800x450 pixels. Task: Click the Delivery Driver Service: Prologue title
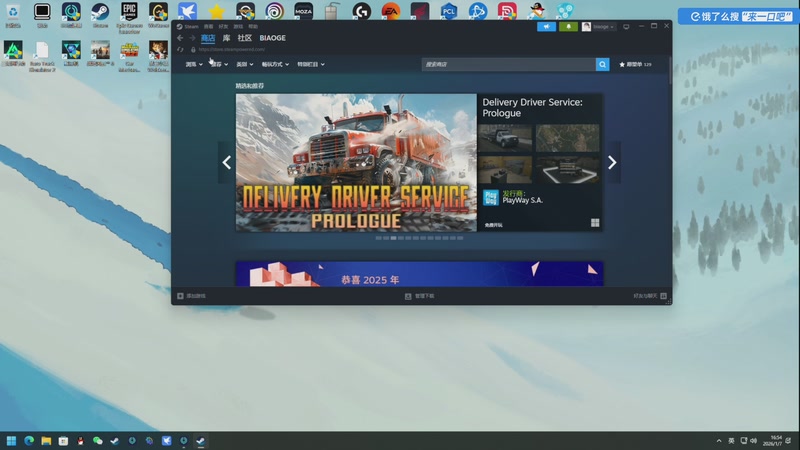pyautogui.click(x=532, y=108)
